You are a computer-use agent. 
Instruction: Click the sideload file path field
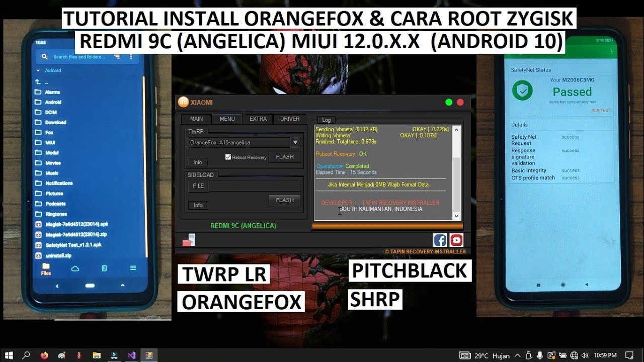click(x=255, y=186)
